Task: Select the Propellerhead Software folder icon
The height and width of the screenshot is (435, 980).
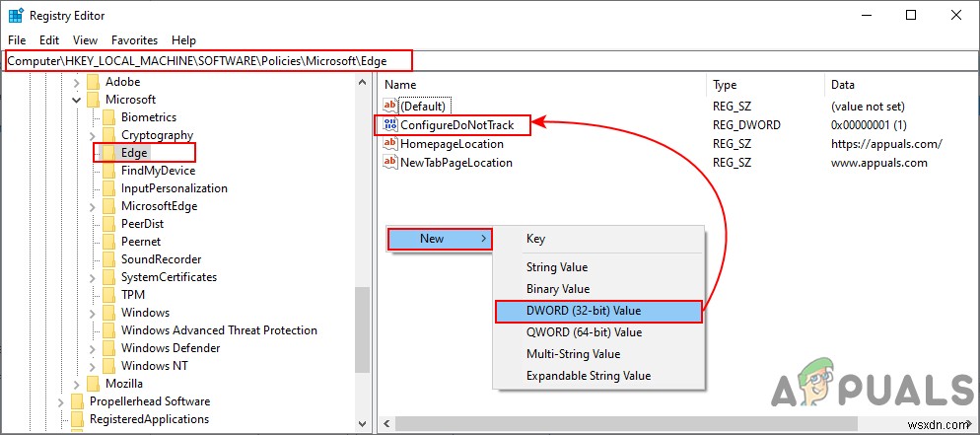Action: 78,401
